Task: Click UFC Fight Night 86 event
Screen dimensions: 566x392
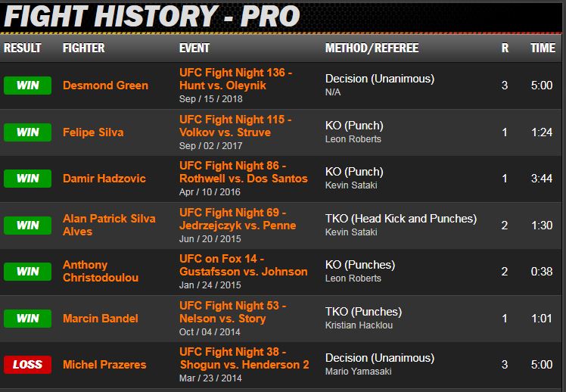Action: click(243, 172)
